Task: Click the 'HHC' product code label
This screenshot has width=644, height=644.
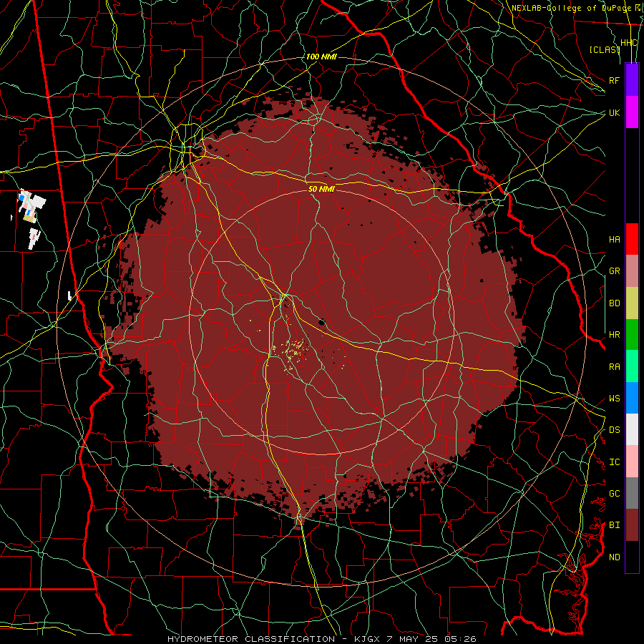Action: [628, 43]
